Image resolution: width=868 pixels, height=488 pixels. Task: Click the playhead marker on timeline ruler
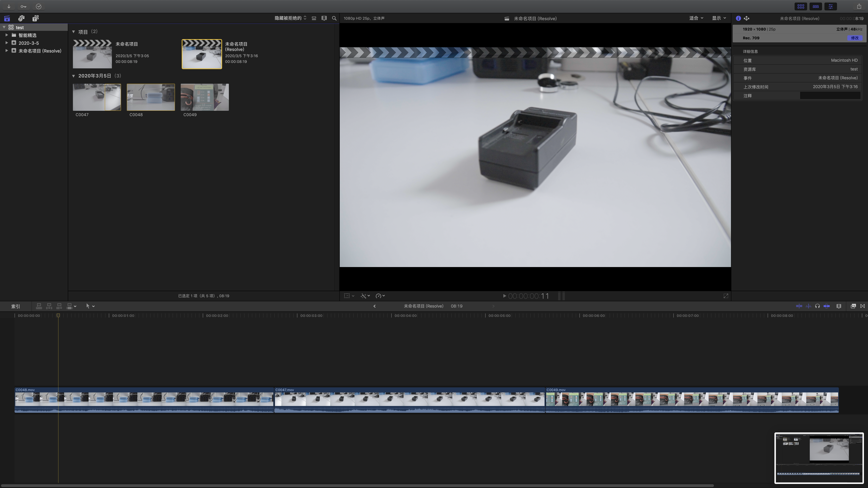coord(58,316)
